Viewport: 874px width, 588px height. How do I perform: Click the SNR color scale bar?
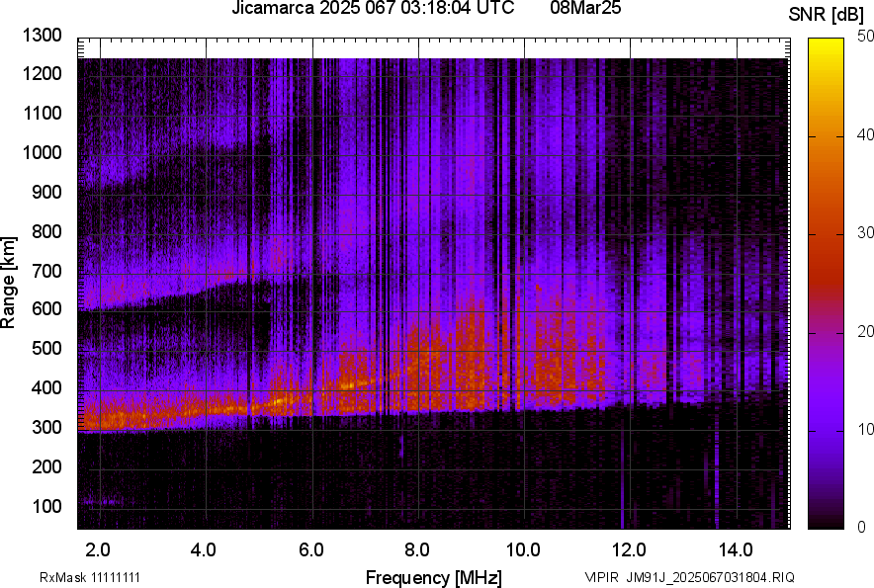coord(827,284)
